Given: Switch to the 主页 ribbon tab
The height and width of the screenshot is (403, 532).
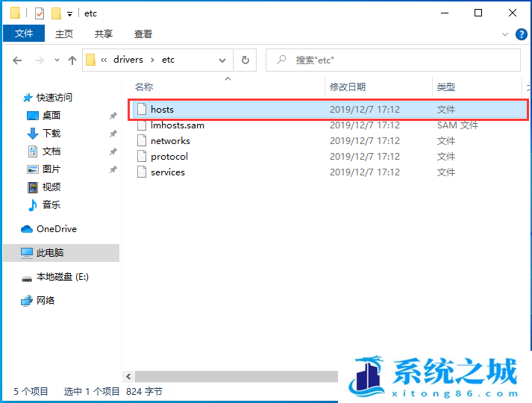Looking at the screenshot, I should point(63,34).
